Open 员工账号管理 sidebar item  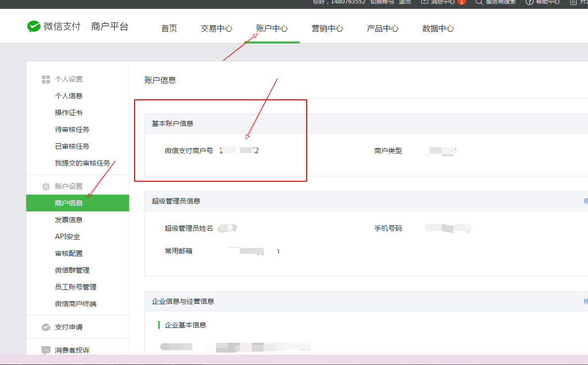pos(76,287)
